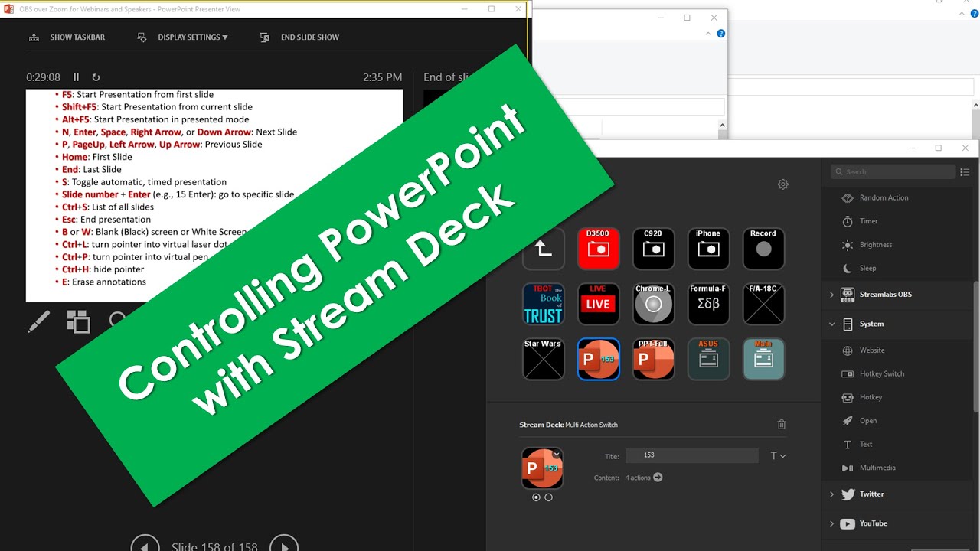
Task: Open title font options dropdown
Action: point(778,455)
